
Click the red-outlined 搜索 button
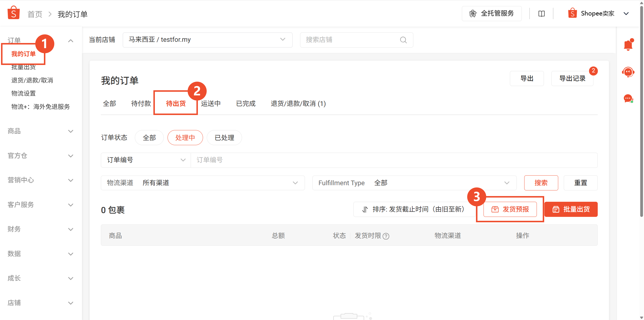click(541, 183)
